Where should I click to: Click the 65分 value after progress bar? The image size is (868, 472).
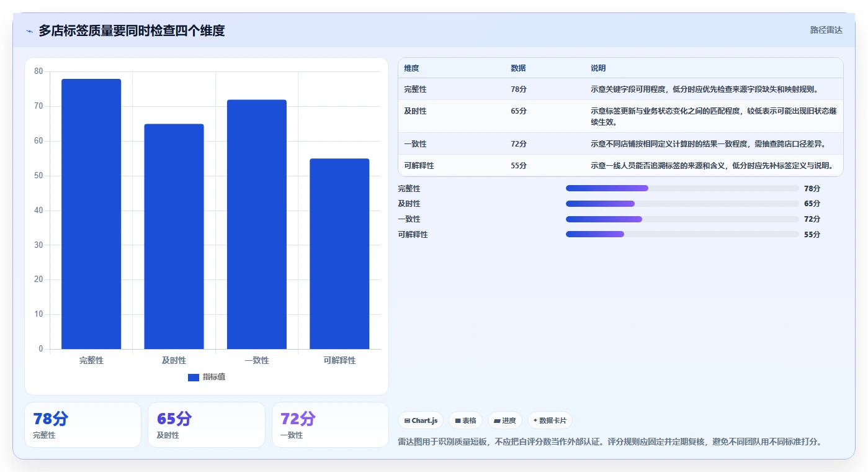[x=812, y=204]
